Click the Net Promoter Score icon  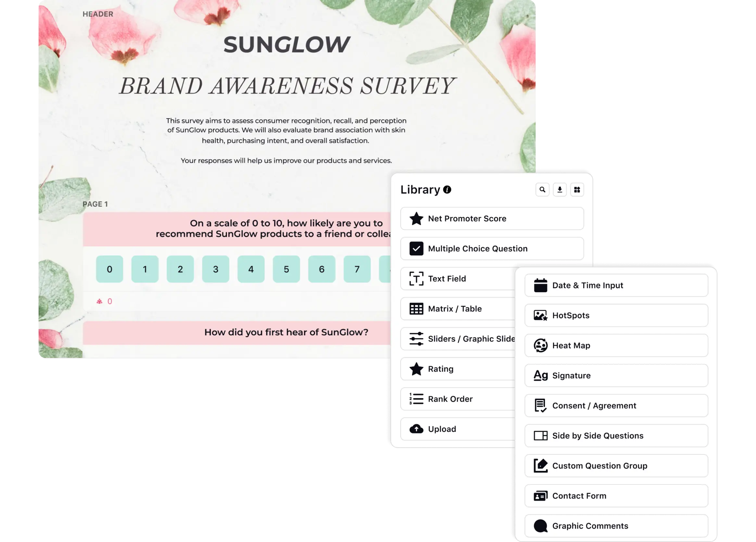click(x=417, y=218)
